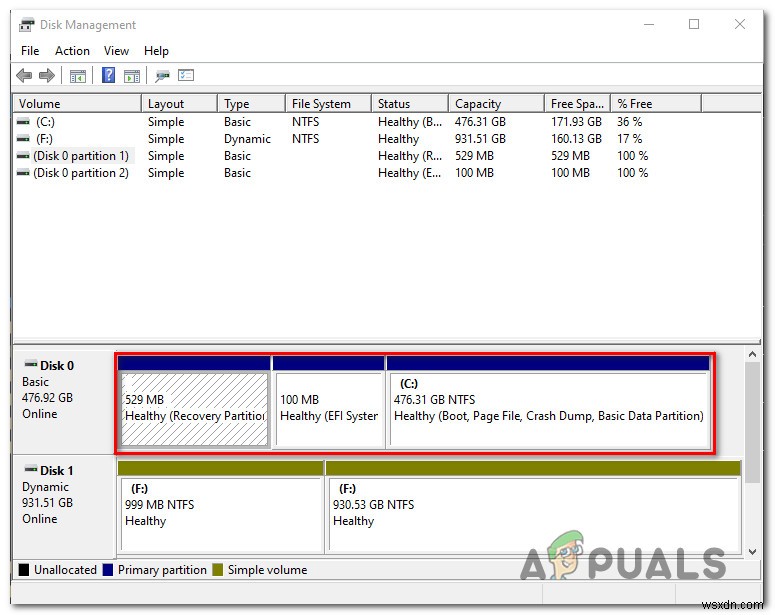Screen dimensions: 775x615
Task: Select the 100 MB EFI System partition block
Action: 329,402
